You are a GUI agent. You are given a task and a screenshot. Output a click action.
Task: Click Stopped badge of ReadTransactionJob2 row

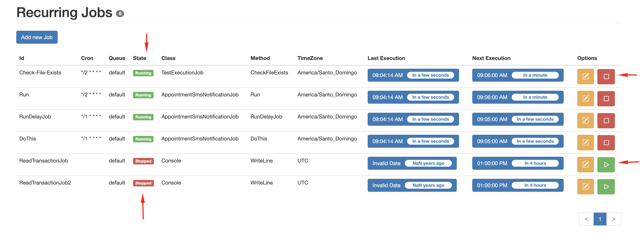(143, 183)
